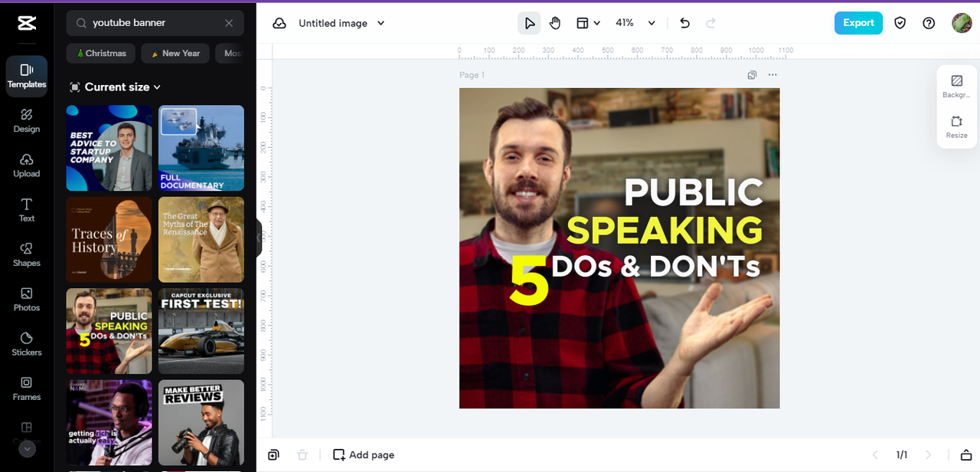Switch to the Design tab
980x472 pixels.
point(26,120)
